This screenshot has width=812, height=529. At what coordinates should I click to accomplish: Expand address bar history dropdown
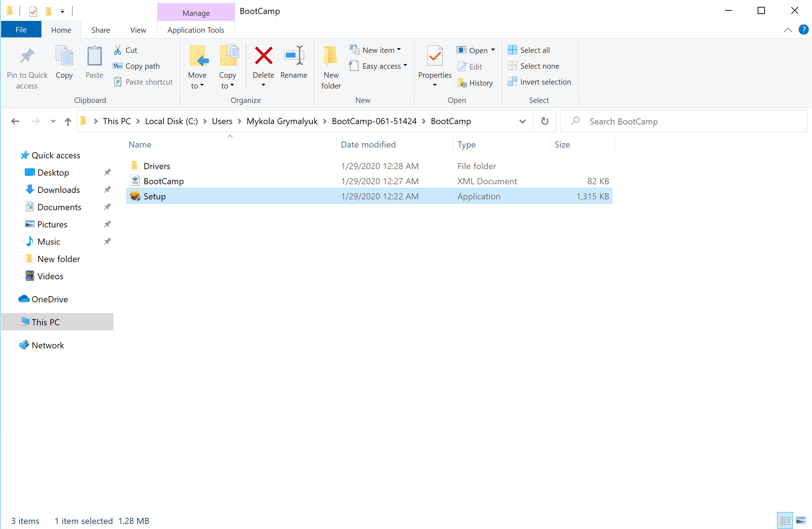click(x=522, y=121)
